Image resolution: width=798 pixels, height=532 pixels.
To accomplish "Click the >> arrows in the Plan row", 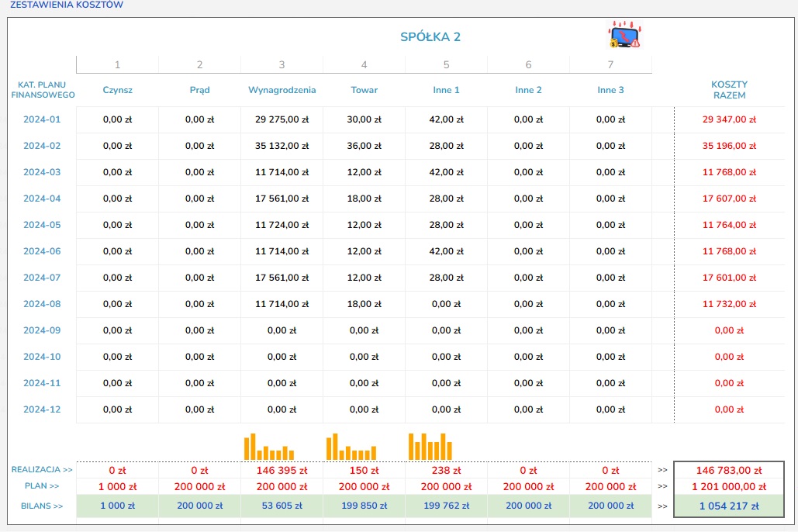I will pyautogui.click(x=662, y=487).
